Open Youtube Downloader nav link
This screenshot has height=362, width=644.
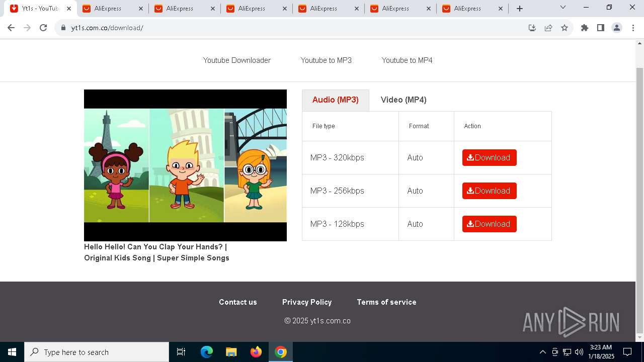click(x=237, y=60)
